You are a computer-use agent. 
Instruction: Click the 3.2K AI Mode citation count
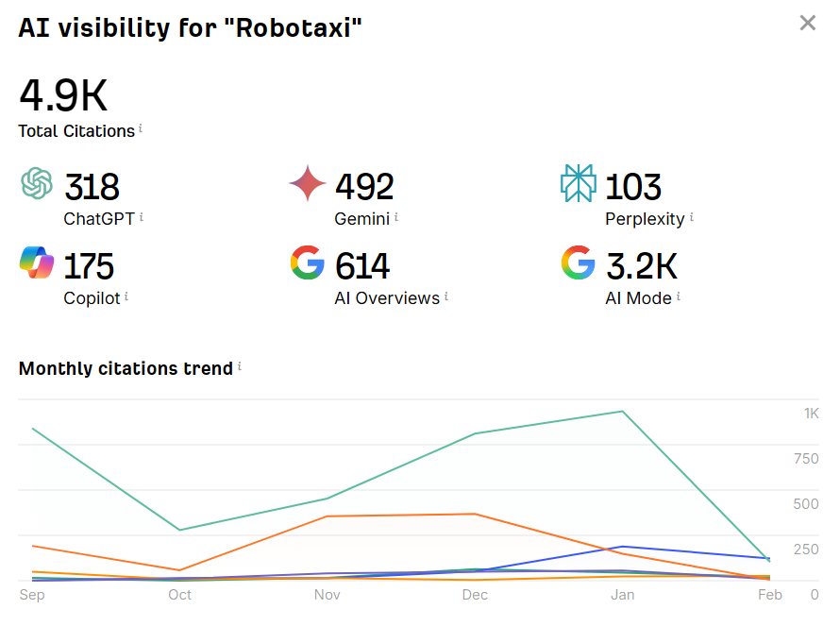click(x=641, y=266)
